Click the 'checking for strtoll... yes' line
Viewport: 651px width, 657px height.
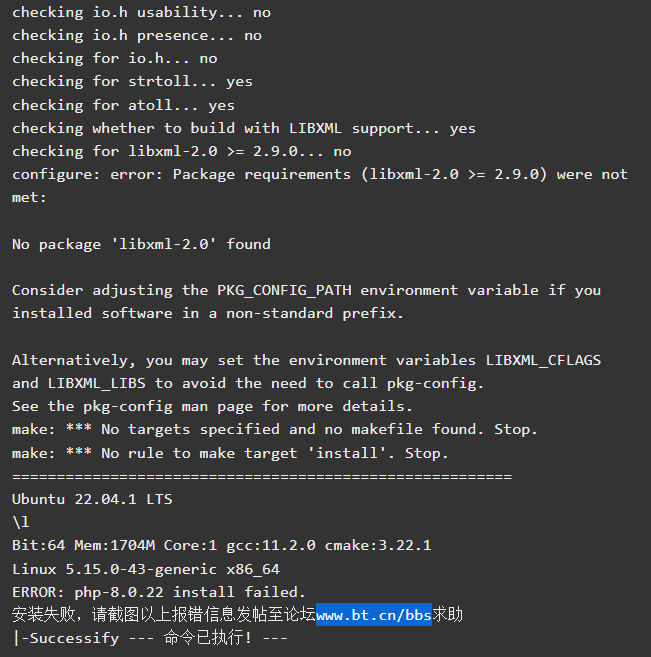(x=132, y=82)
